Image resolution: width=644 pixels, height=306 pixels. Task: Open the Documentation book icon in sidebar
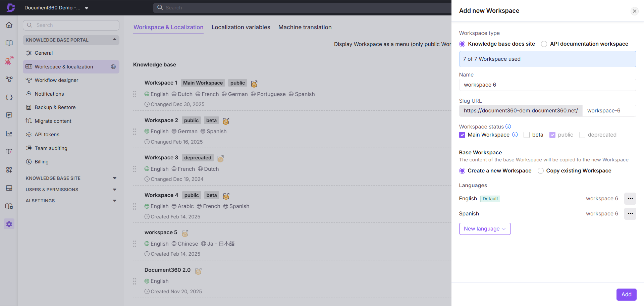point(9,43)
